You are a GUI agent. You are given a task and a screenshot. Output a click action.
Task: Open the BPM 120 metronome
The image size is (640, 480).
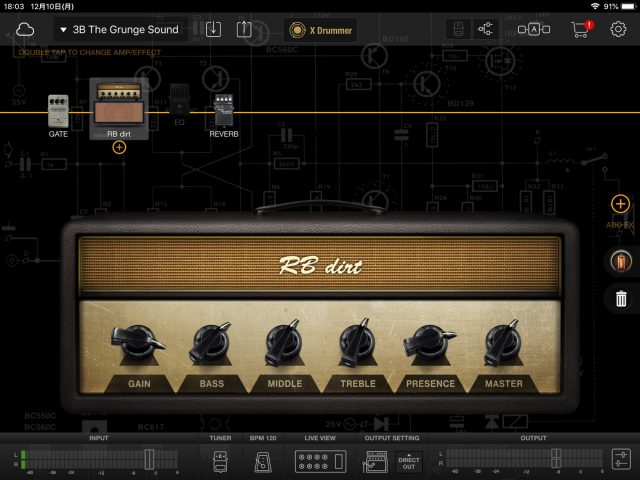263,460
